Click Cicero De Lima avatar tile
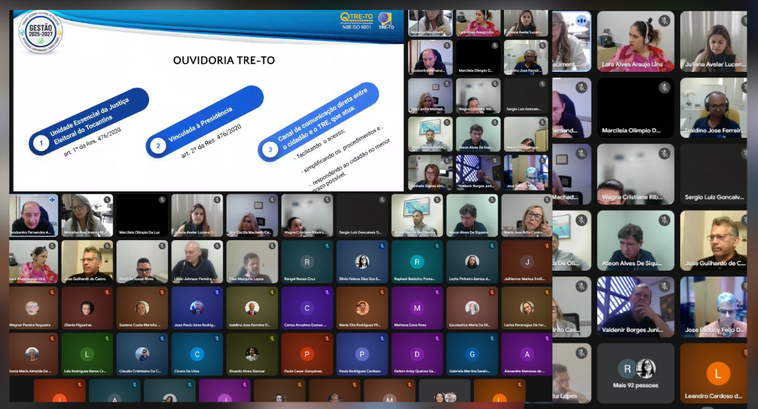Screen dimensions: 758x409 coord(197,353)
